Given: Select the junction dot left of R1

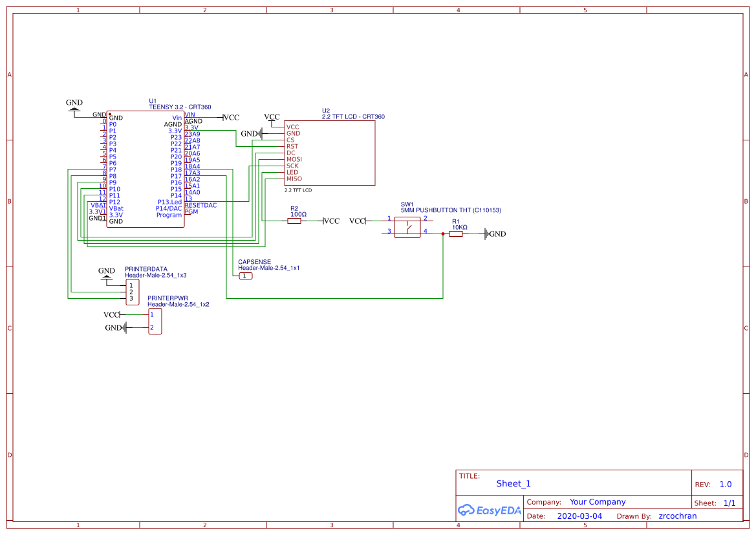Looking at the screenshot, I should point(443,234).
